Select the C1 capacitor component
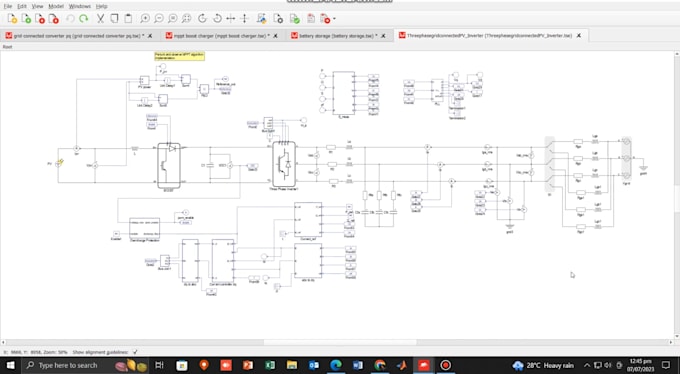The height and width of the screenshot is (374, 680). (210, 165)
